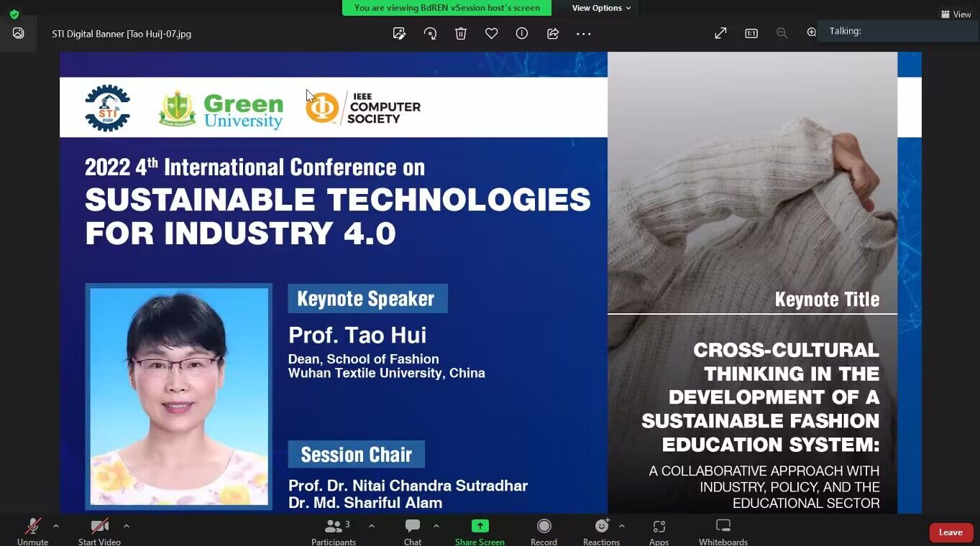Open the View Options dropdown

(x=601, y=8)
